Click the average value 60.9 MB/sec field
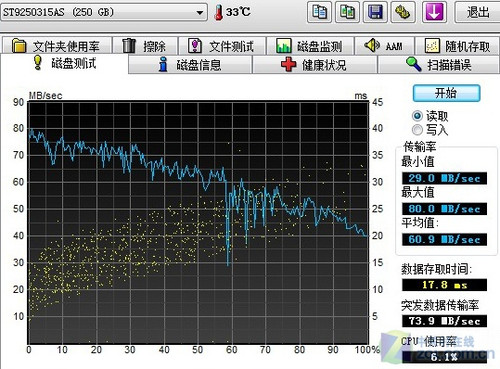This screenshot has height=369, width=500. point(444,239)
